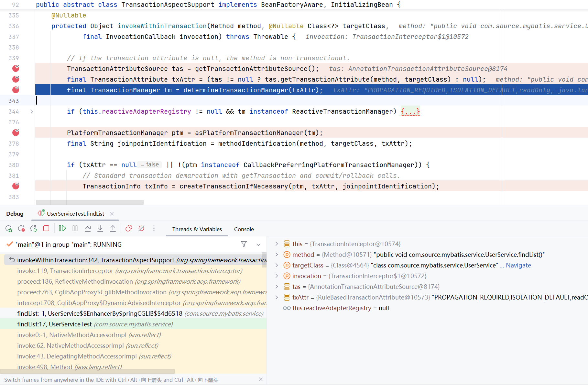Expand the 'method' variable node
The image size is (588, 385).
tap(277, 255)
